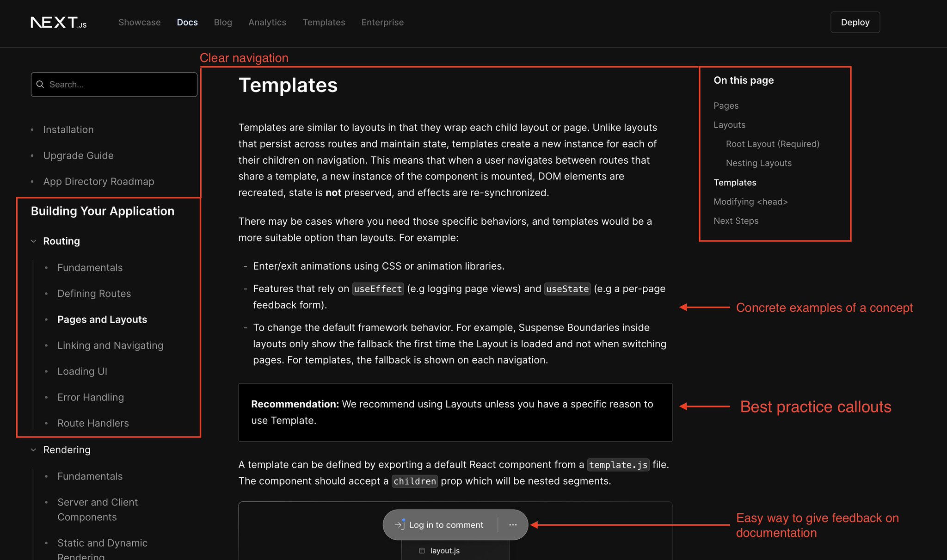Collapse the Rendering section chevron
The height and width of the screenshot is (560, 947).
33,449
